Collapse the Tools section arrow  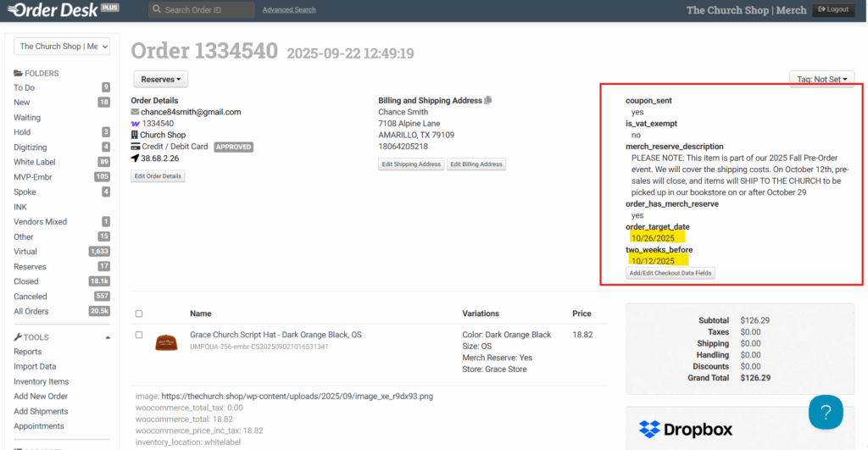coord(108,337)
